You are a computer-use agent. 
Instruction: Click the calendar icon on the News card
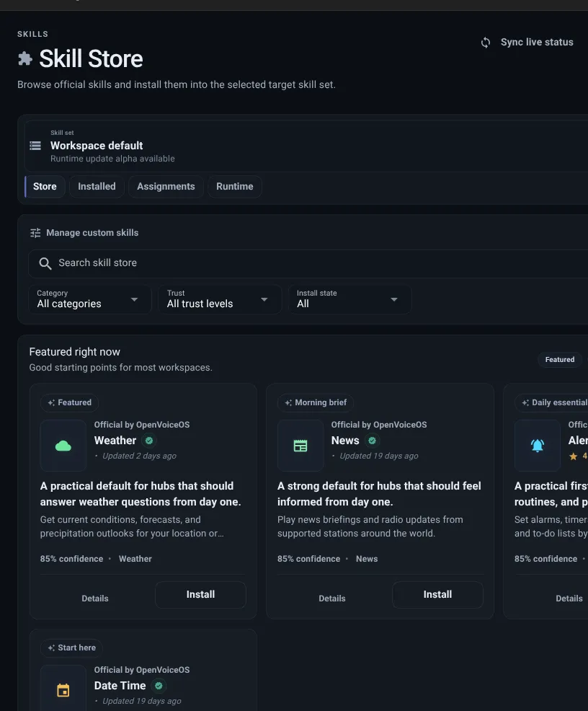coord(300,446)
